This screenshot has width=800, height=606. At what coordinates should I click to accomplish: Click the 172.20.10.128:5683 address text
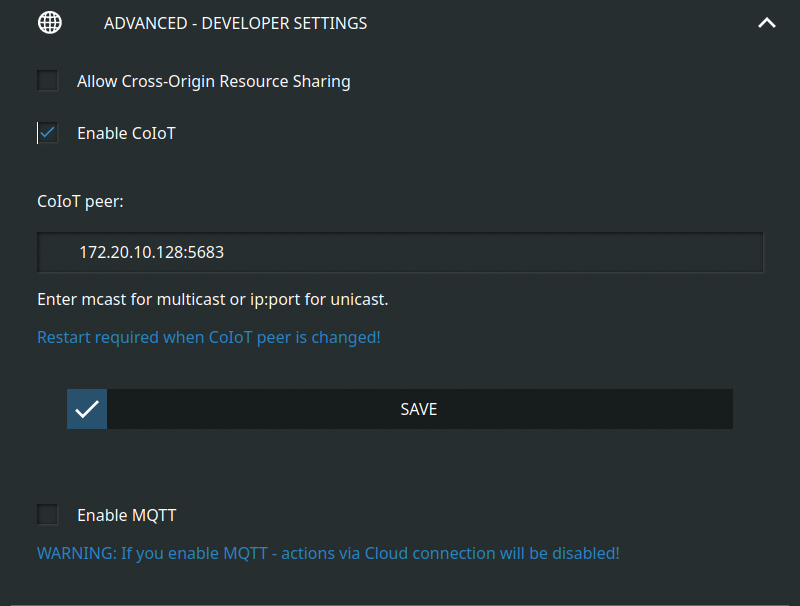coord(151,253)
